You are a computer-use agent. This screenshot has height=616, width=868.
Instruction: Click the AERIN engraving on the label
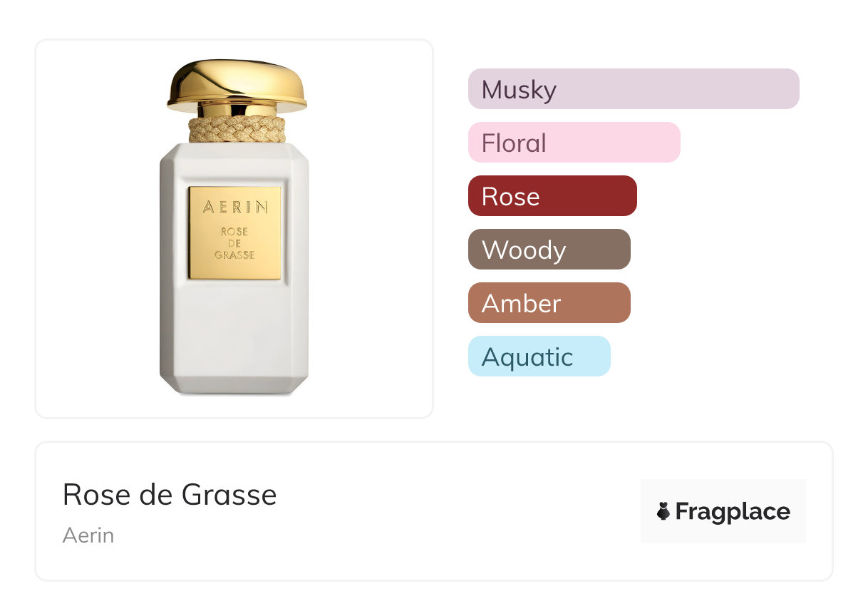point(235,207)
